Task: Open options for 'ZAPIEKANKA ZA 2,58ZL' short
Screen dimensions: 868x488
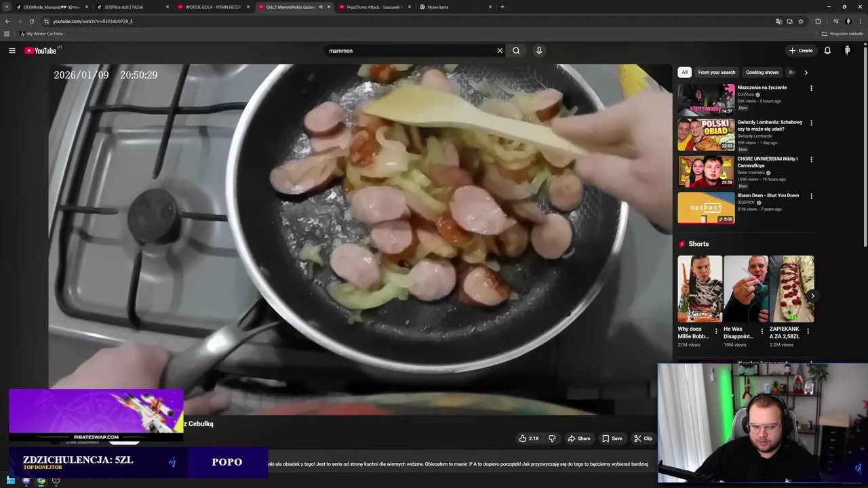Action: coord(808,332)
